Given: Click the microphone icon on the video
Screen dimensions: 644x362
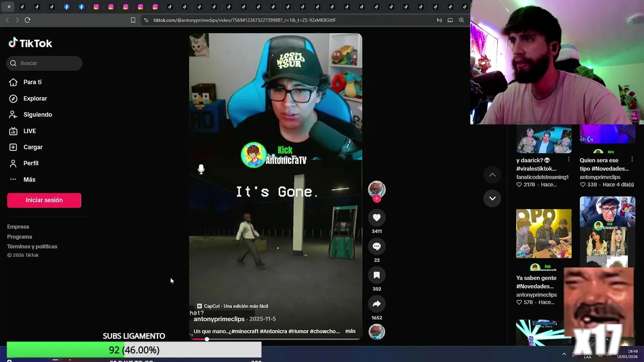Looking at the screenshot, I should click(201, 169).
